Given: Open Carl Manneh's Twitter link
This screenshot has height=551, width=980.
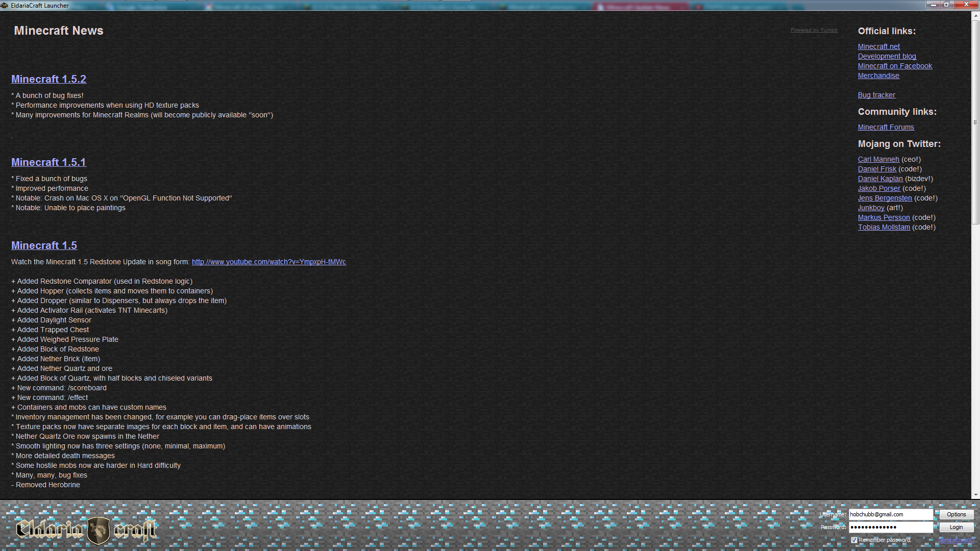Looking at the screenshot, I should pos(878,159).
